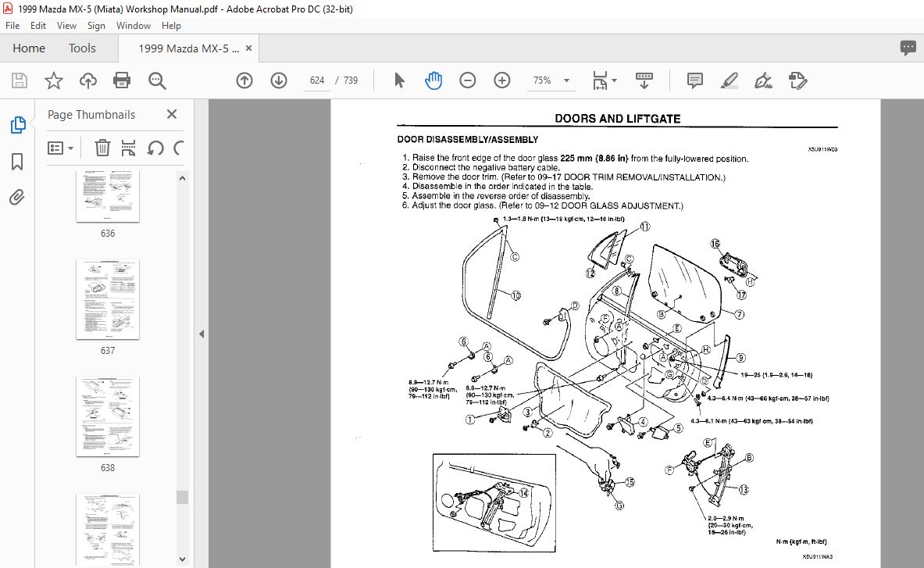This screenshot has height=568, width=924.
Task: Open the sign document pen tool
Action: [x=763, y=80]
